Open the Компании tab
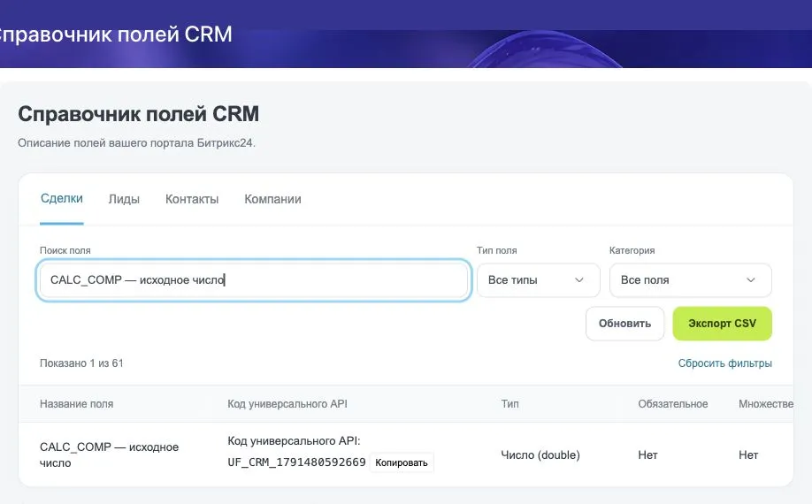This screenshot has width=812, height=504. coord(272,199)
